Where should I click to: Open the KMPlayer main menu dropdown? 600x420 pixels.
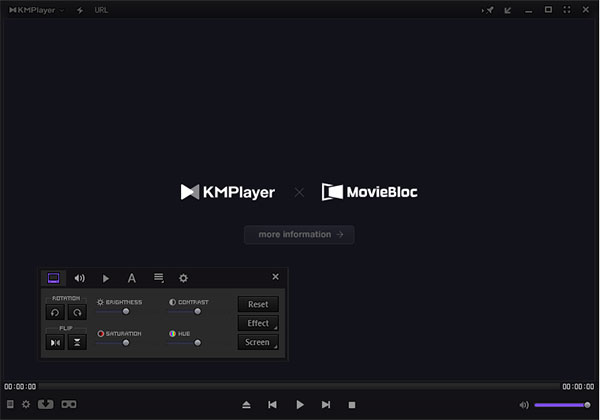36,10
